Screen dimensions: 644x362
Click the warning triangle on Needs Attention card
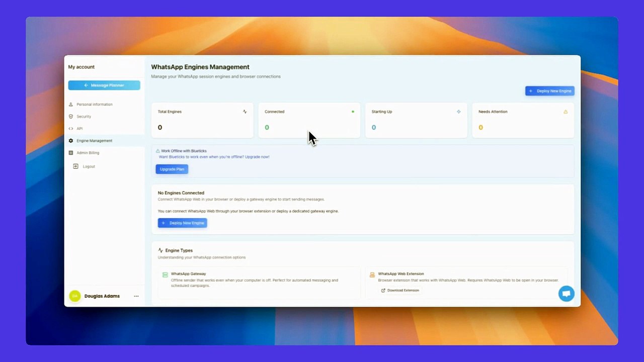click(x=566, y=112)
